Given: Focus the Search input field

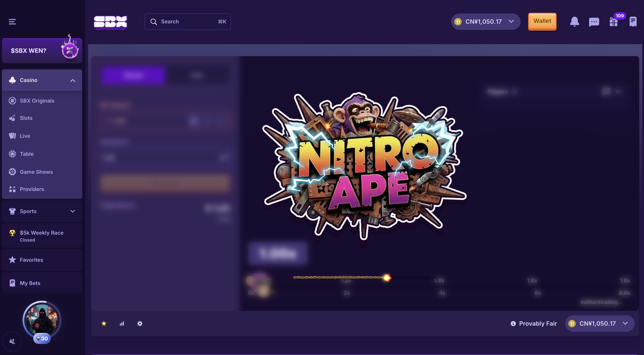Looking at the screenshot, I should tap(188, 22).
